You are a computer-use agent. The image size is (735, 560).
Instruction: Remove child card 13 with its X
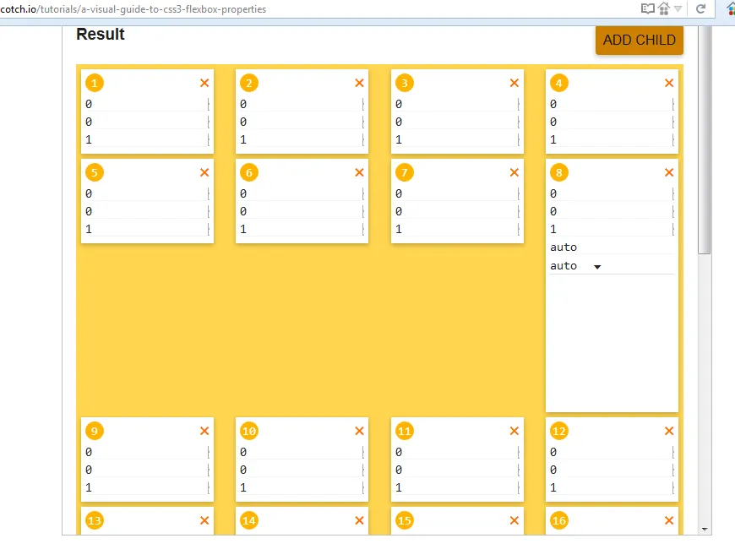(204, 520)
